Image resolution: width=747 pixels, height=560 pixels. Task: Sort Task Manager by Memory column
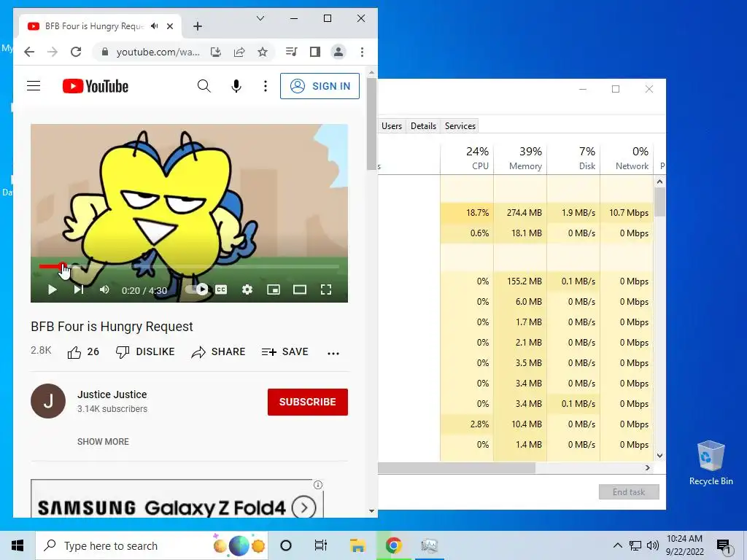[x=520, y=158]
